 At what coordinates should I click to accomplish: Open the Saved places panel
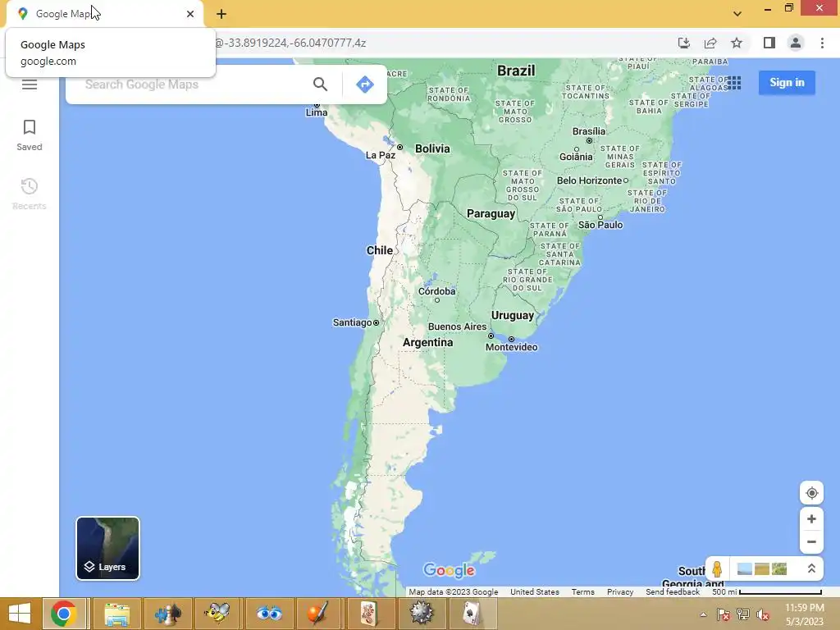[30, 135]
